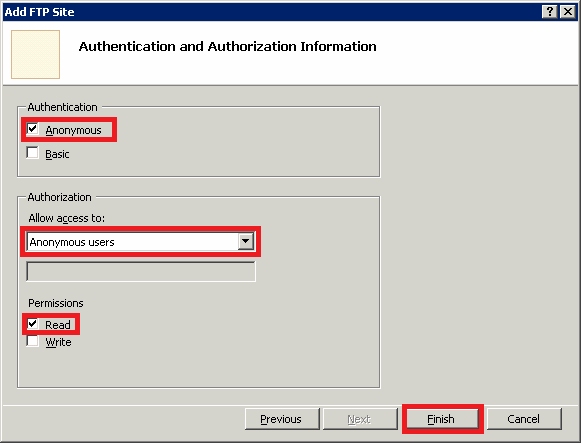Screen dimensions: 581x443
Task: Toggle the Read permission checkbox
Action: pyautogui.click(x=33, y=324)
